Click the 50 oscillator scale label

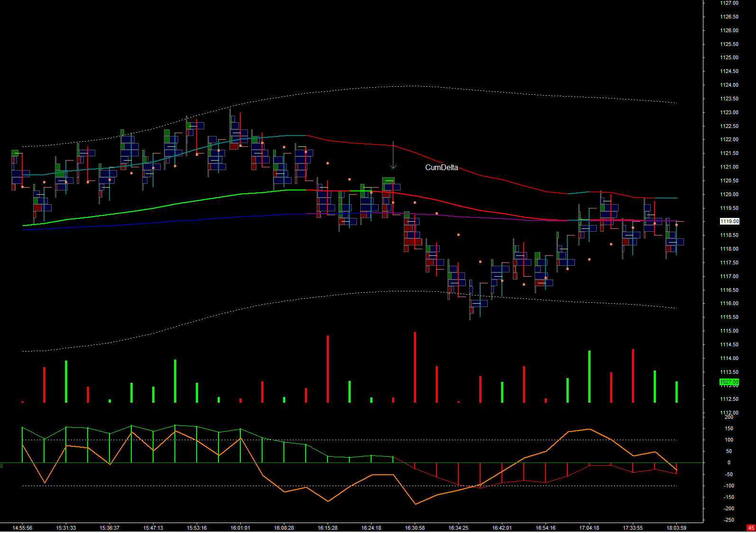pos(729,451)
